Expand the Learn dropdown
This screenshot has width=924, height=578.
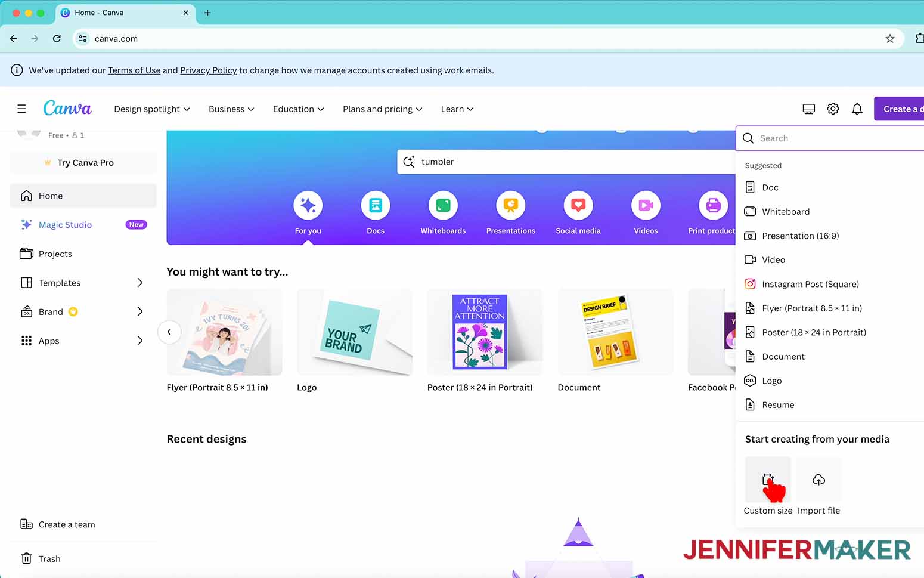(457, 109)
